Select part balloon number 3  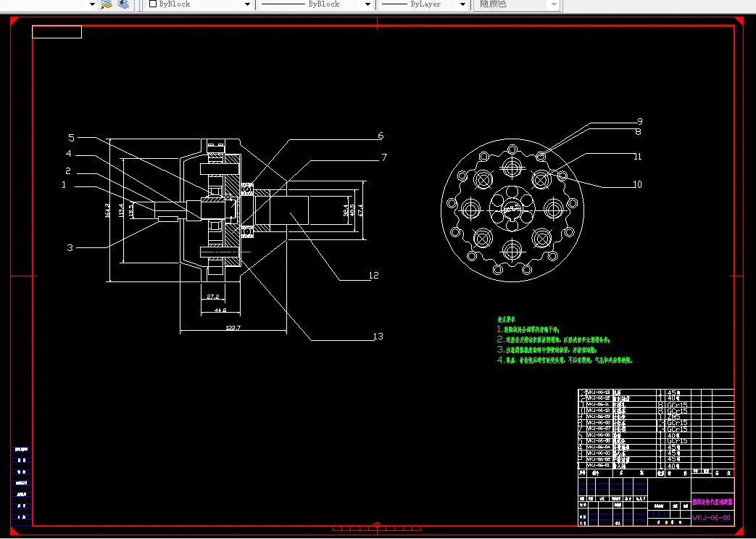(x=70, y=247)
